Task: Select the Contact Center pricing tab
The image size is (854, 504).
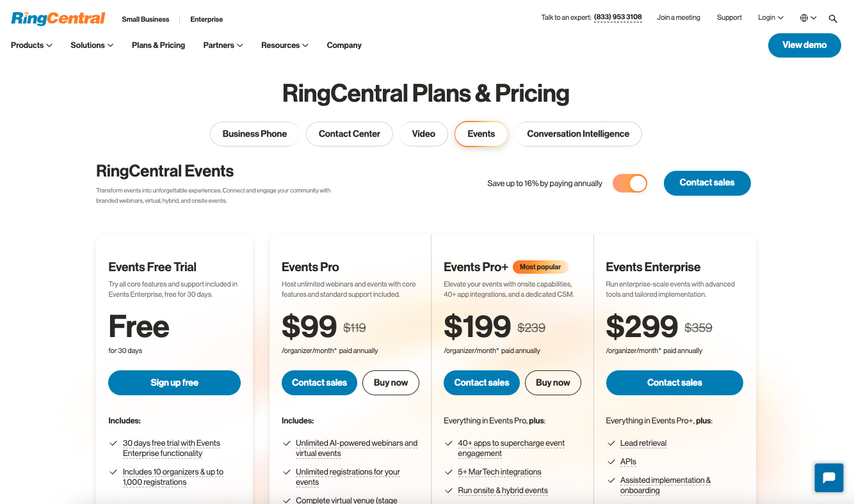Action: click(x=350, y=134)
